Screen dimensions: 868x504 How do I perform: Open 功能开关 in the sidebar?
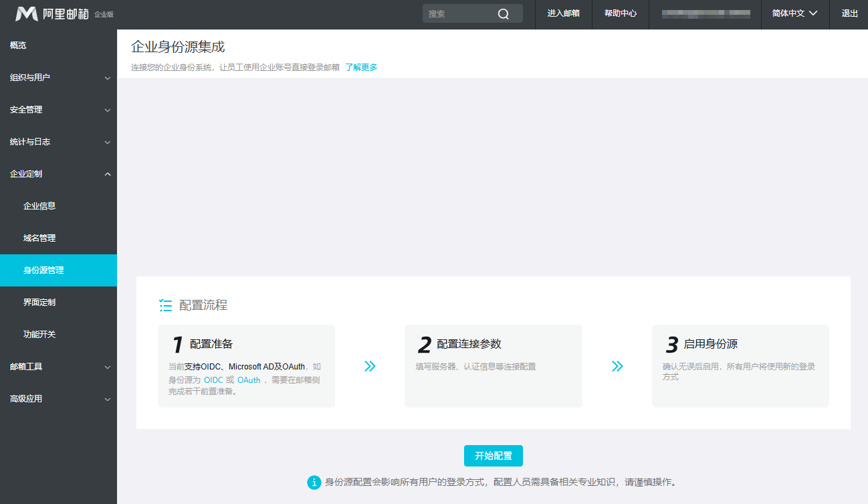[39, 335]
